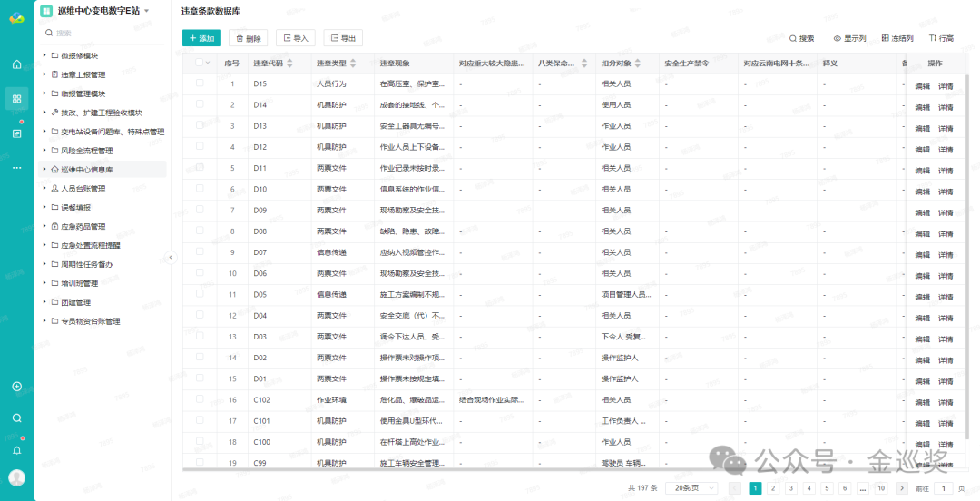Tick the checkbox for row D15

[x=200, y=83]
